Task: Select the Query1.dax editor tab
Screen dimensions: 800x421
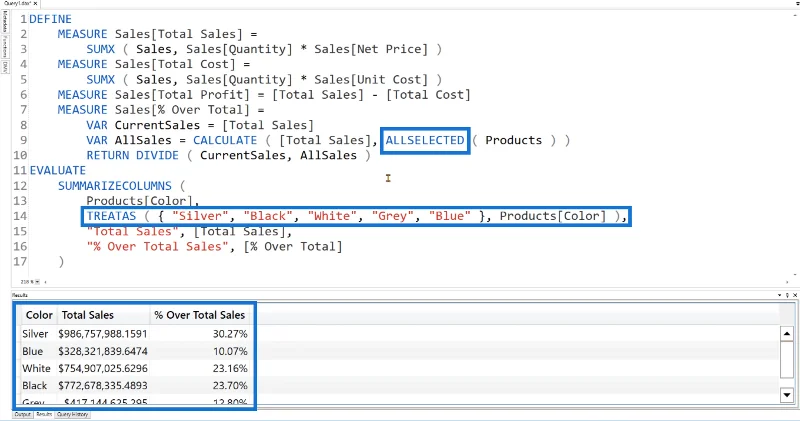Action: (x=17, y=3)
